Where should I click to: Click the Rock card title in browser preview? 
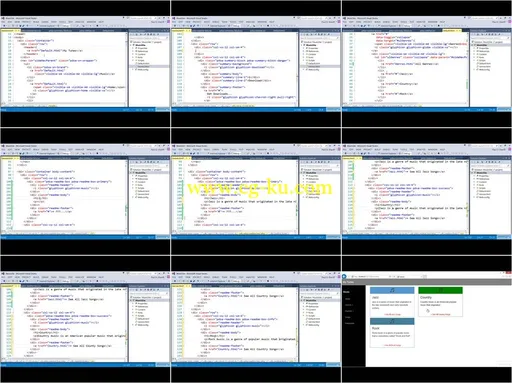375,328
